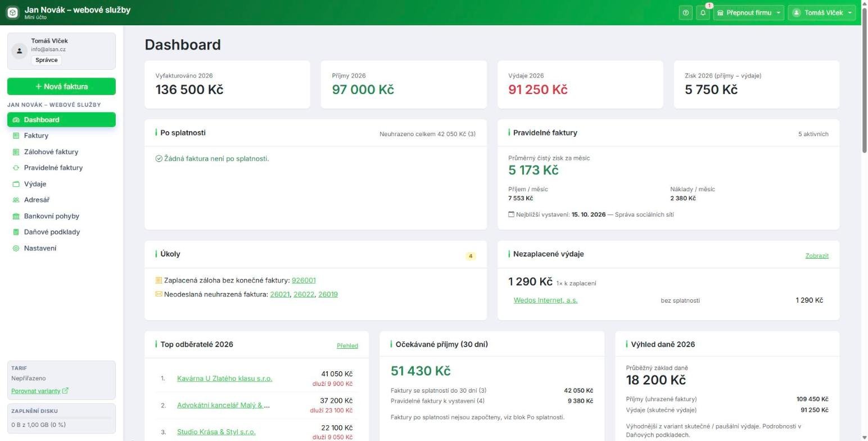Click the Dashboard gauge icon in the sidebar
This screenshot has height=441, width=868.
[16, 120]
